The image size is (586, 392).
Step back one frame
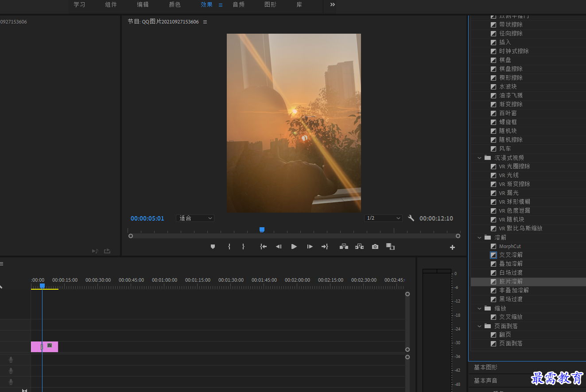point(279,247)
